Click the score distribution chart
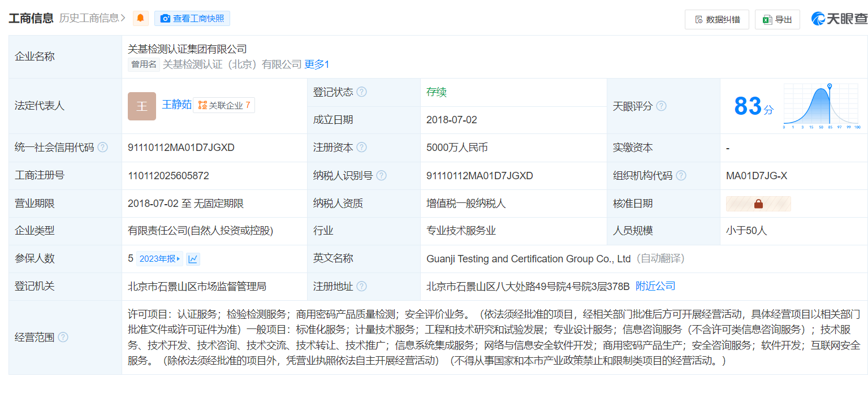868x398 pixels. (x=822, y=106)
